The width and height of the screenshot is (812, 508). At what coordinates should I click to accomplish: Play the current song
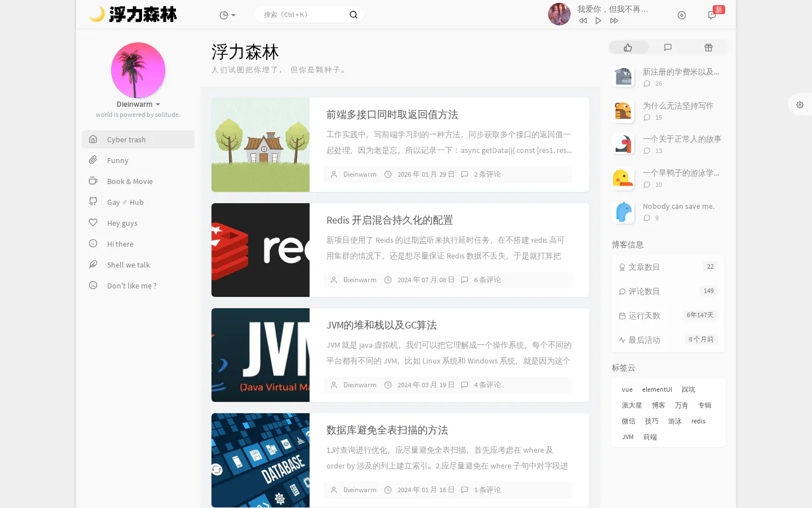tap(598, 21)
